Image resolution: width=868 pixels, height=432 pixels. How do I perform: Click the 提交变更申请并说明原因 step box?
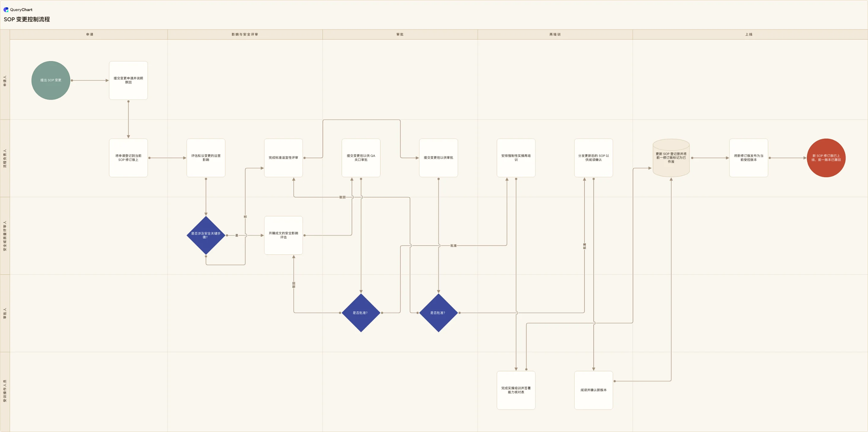(x=128, y=80)
